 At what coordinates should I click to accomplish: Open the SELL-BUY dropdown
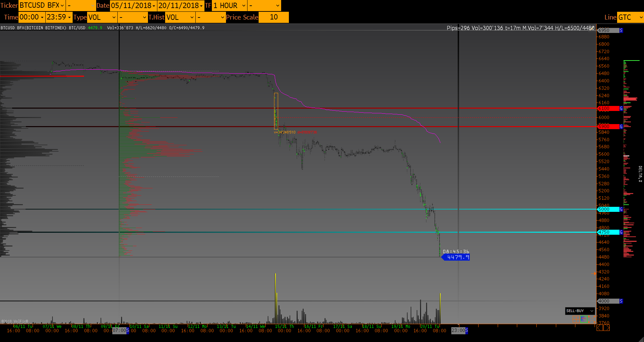click(x=580, y=311)
